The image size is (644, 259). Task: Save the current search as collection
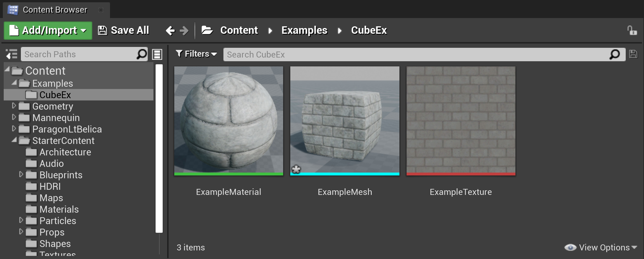pos(633,54)
